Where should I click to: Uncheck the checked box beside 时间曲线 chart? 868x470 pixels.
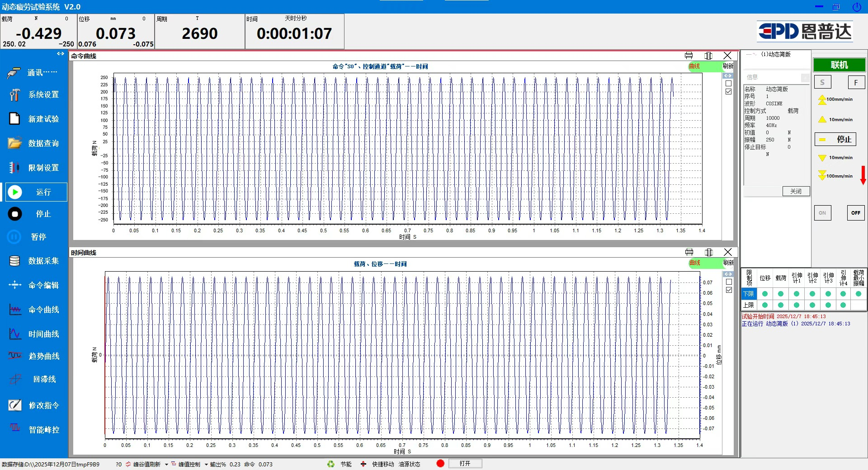(729, 290)
